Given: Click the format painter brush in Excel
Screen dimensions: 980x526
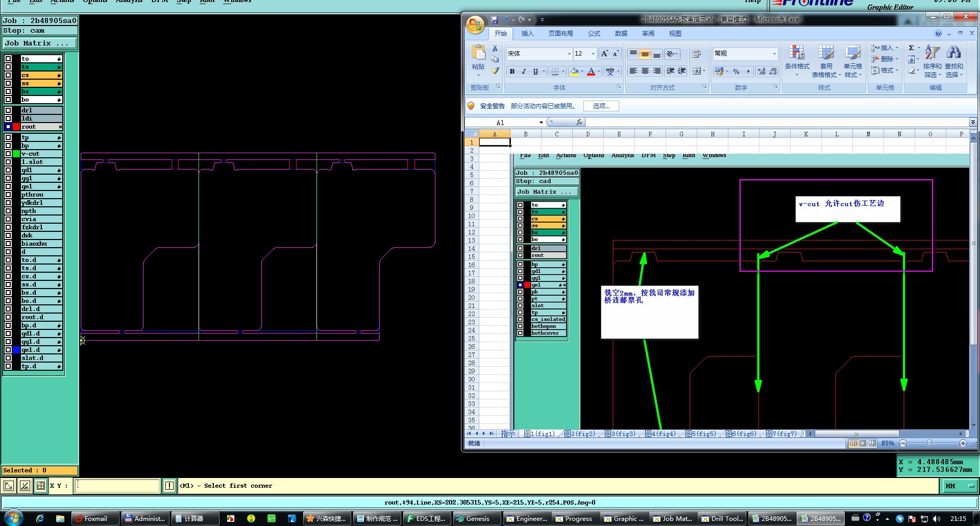Looking at the screenshot, I should pyautogui.click(x=495, y=71).
